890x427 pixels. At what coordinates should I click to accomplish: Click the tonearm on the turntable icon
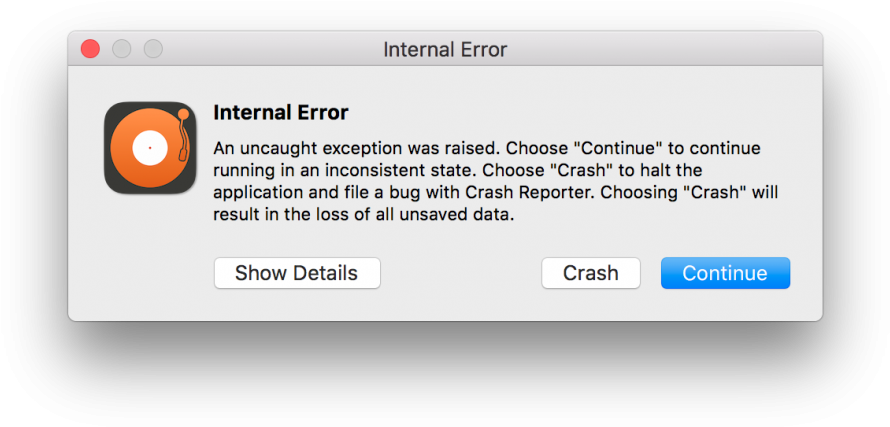(183, 135)
